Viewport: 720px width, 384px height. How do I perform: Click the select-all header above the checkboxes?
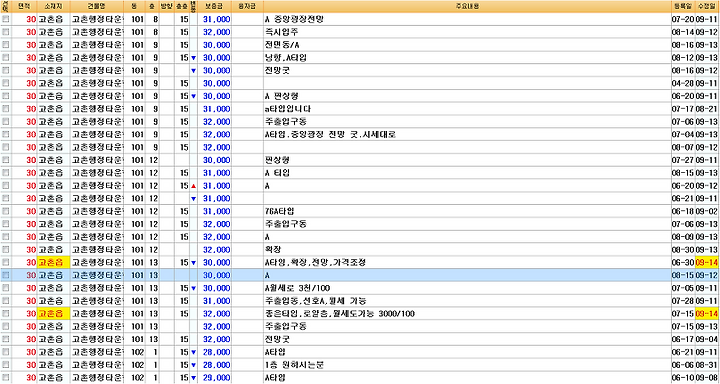click(x=6, y=6)
